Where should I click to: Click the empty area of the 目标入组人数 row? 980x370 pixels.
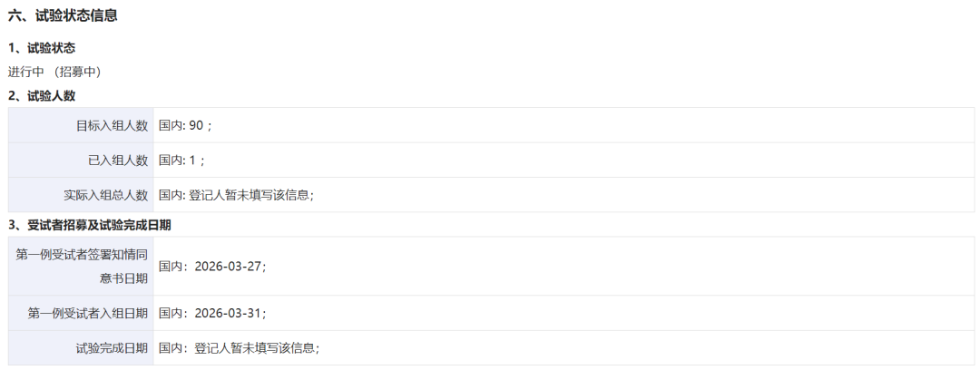click(x=590, y=126)
